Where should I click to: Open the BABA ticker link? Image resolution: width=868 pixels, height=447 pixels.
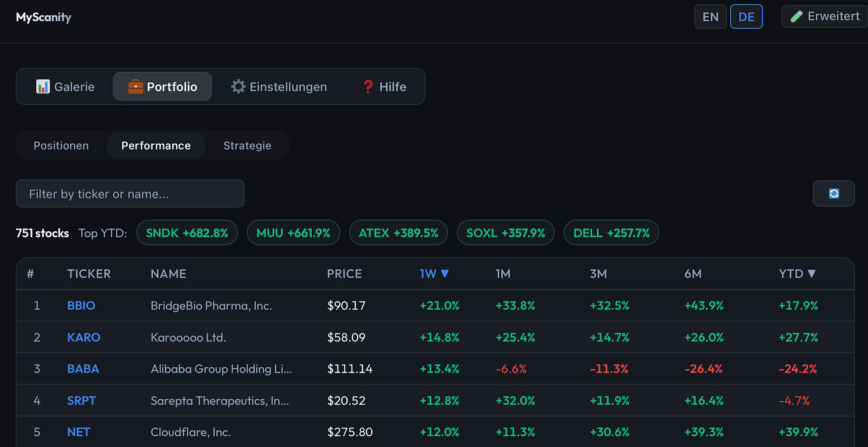coord(83,369)
